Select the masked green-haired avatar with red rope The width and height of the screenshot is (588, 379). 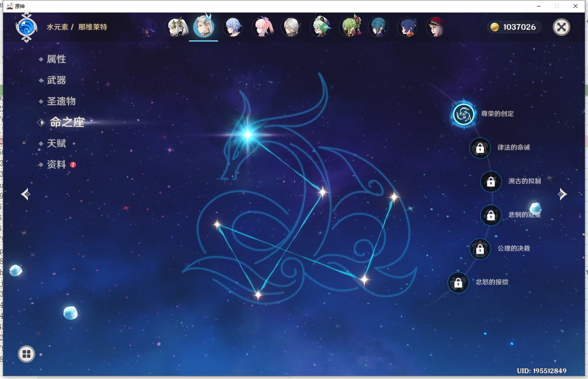(x=350, y=26)
